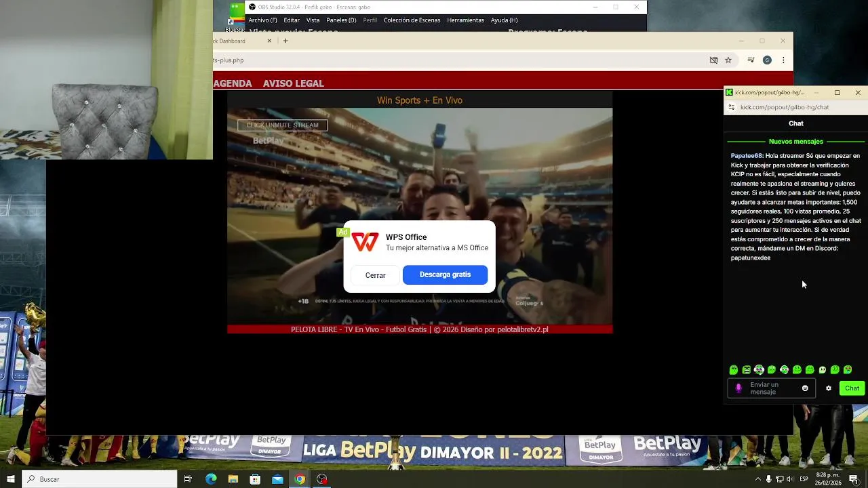Image resolution: width=868 pixels, height=488 pixels.
Task: Click microphone icon in system tray
Action: [769, 479]
